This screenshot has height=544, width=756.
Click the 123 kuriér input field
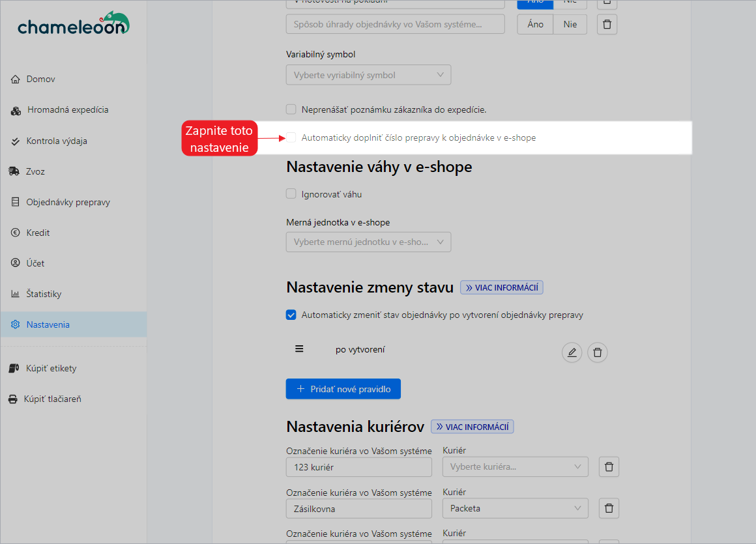click(358, 467)
